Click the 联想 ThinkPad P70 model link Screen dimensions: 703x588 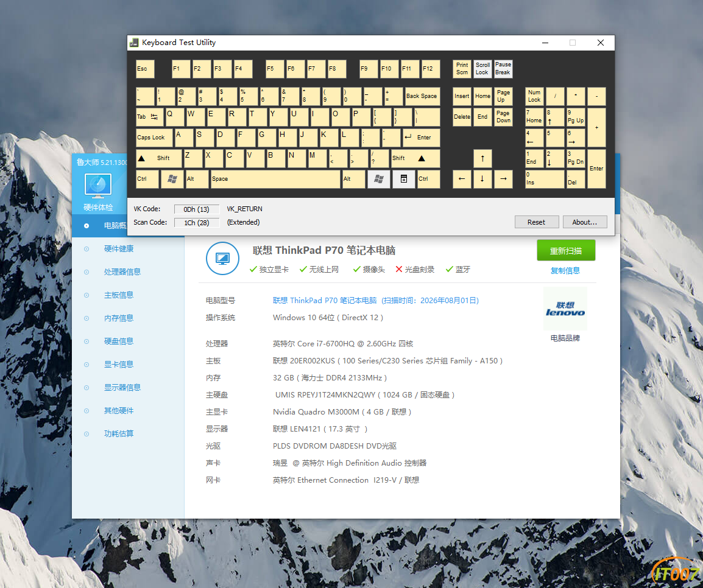coord(376,301)
